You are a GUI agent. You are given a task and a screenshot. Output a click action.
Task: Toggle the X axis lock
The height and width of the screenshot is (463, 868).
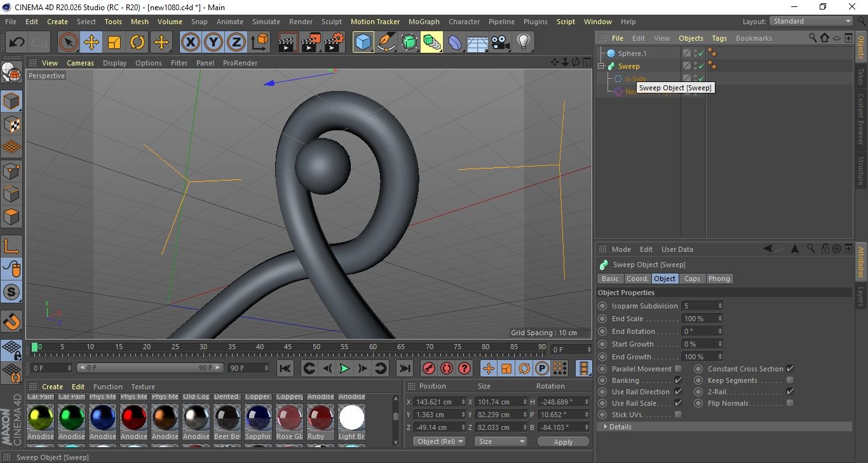pos(191,43)
